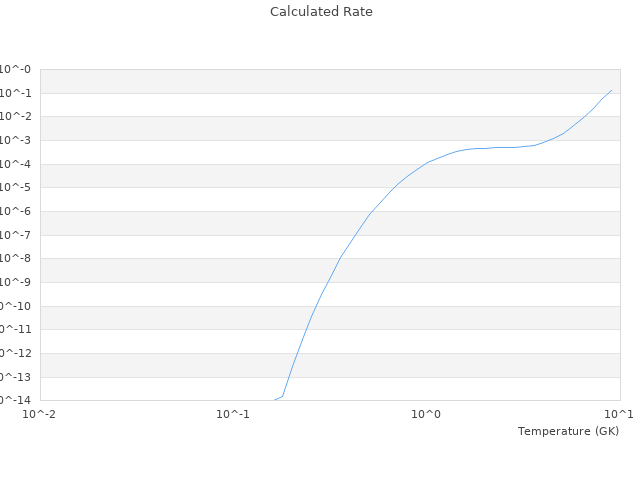
Task: Click the 10^-4 y-axis tick label
Action: (15, 164)
